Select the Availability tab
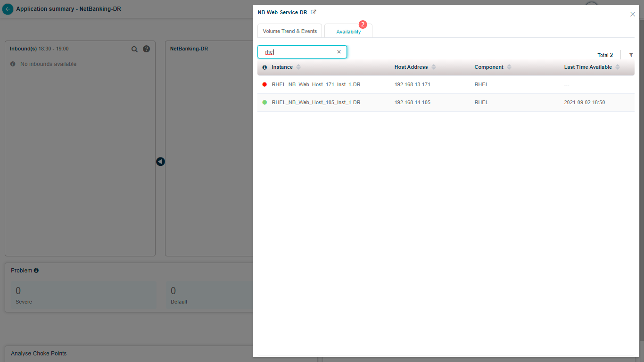The height and width of the screenshot is (362, 644). click(x=348, y=32)
